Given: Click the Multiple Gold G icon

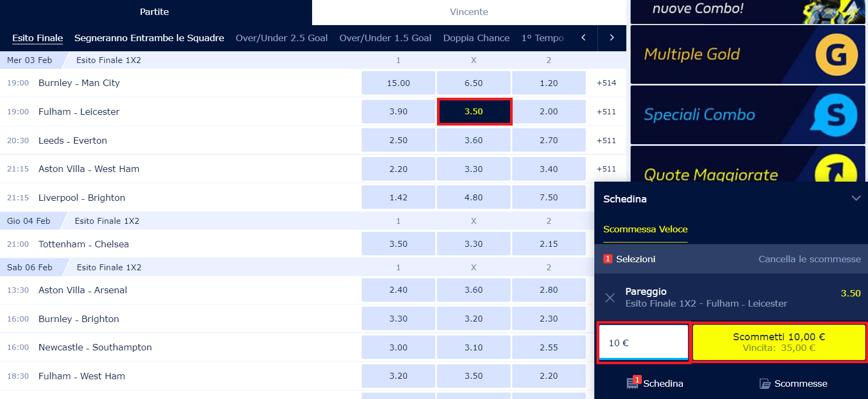Looking at the screenshot, I should coord(836,54).
